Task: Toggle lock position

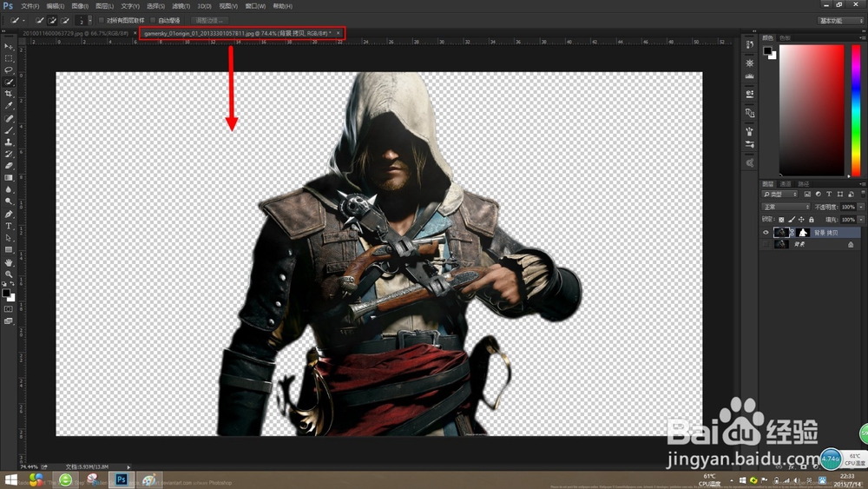Action: pos(801,220)
